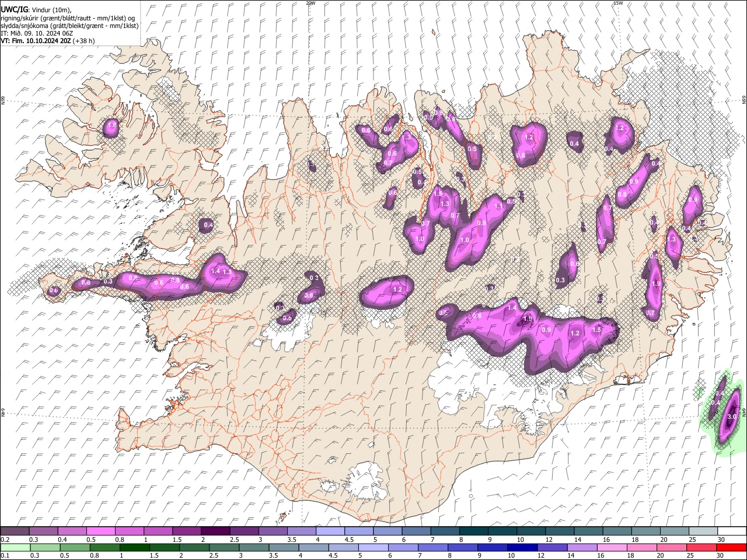Screen dimensions: 747x560
Task: Pick the pink swatch starting at 18 in lower legend row
Action: point(641,547)
